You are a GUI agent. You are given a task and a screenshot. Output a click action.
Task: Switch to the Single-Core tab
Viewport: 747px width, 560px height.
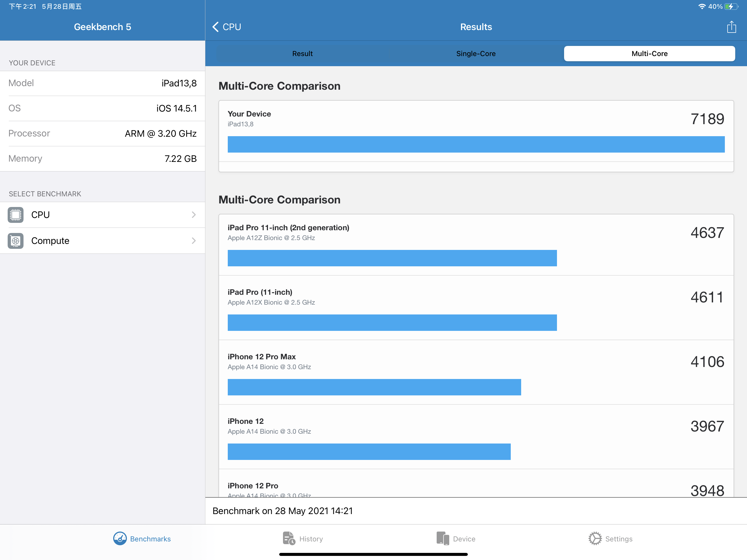(476, 54)
